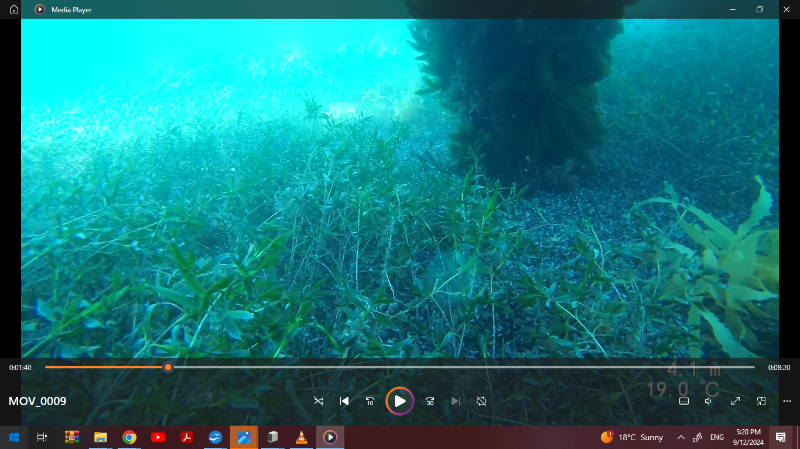Go to the previous track
The image size is (800, 449).
pos(344,401)
